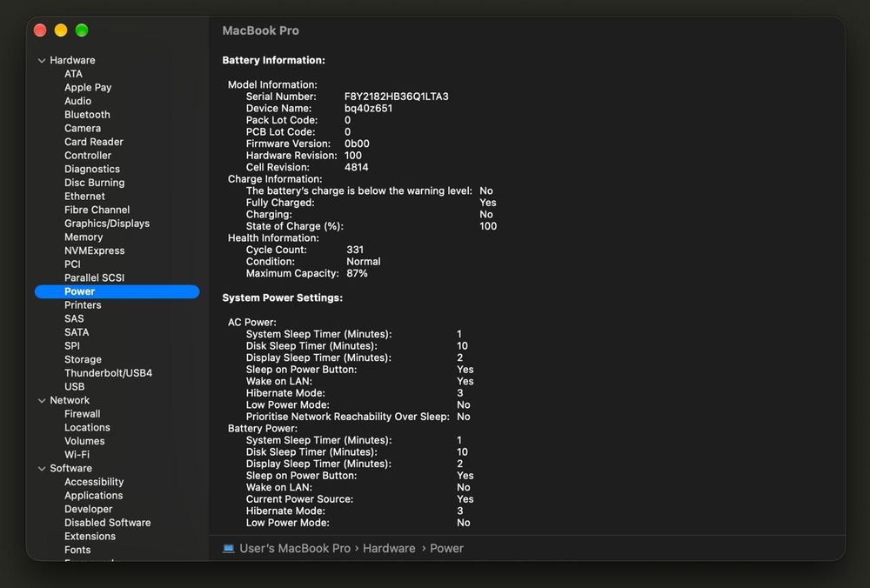This screenshot has height=588, width=870.
Task: Click the Fully Charged label
Action: [x=280, y=203]
